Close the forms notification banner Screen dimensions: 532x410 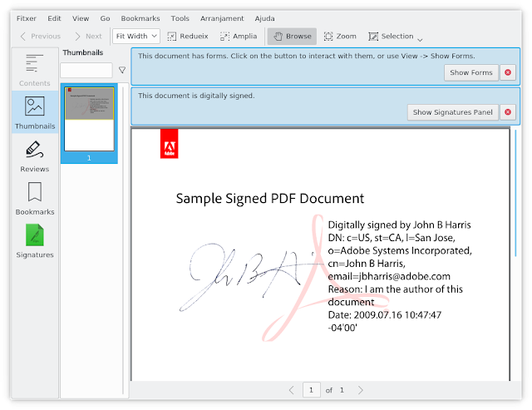tap(508, 72)
